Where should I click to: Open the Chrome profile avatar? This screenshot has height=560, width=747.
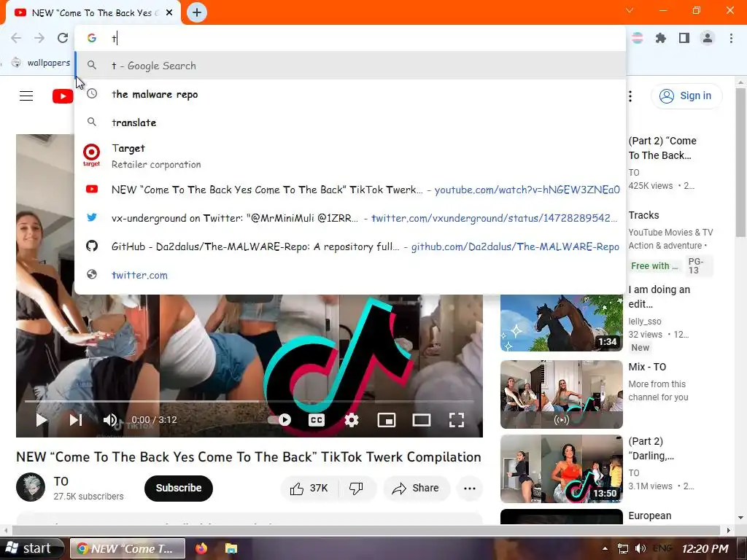[x=708, y=38]
